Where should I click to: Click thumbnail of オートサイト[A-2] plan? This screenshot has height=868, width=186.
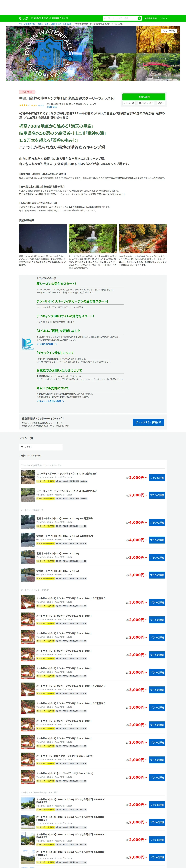click(28, 822)
